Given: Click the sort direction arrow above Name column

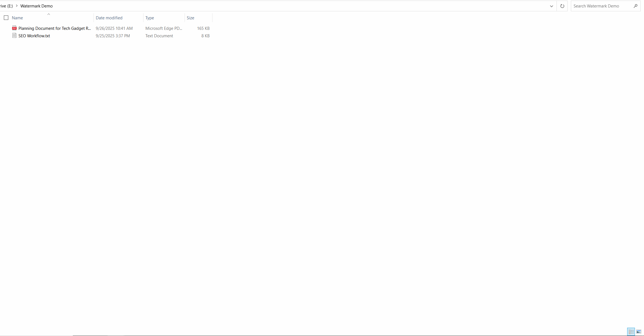Looking at the screenshot, I should 49,14.
